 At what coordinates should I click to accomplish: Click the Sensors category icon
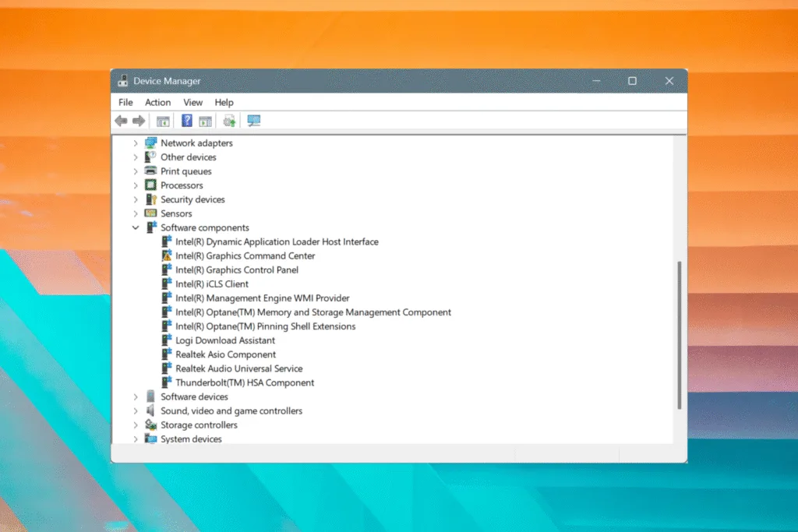pos(150,213)
